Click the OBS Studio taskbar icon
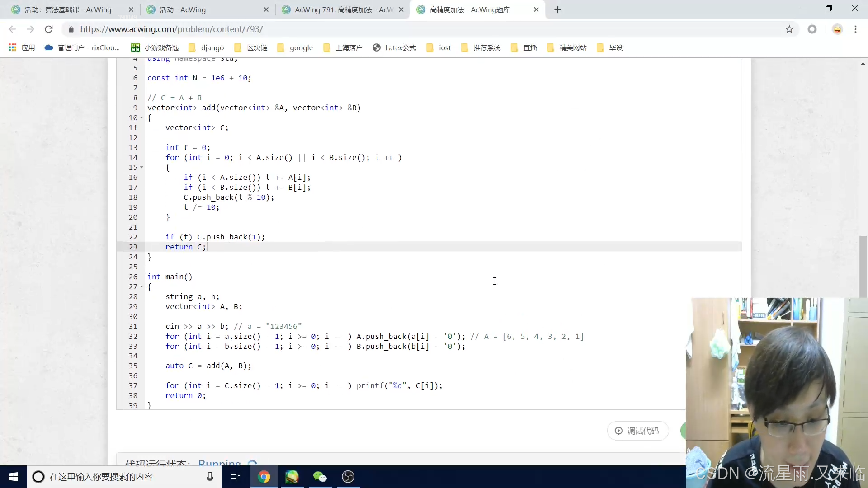The width and height of the screenshot is (868, 488). tap(348, 477)
